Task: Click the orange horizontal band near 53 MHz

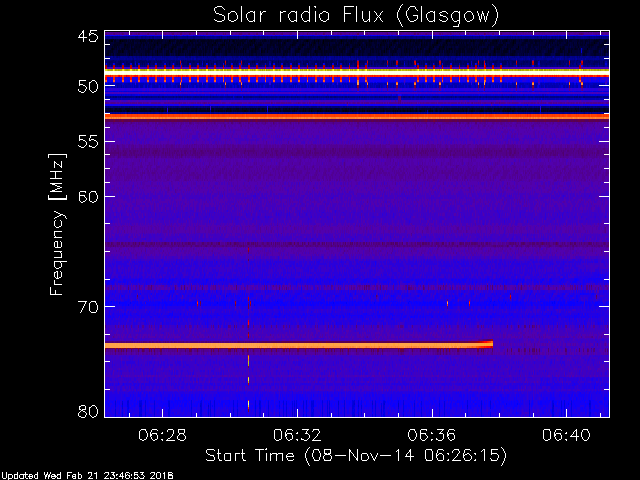Action: 357,117
